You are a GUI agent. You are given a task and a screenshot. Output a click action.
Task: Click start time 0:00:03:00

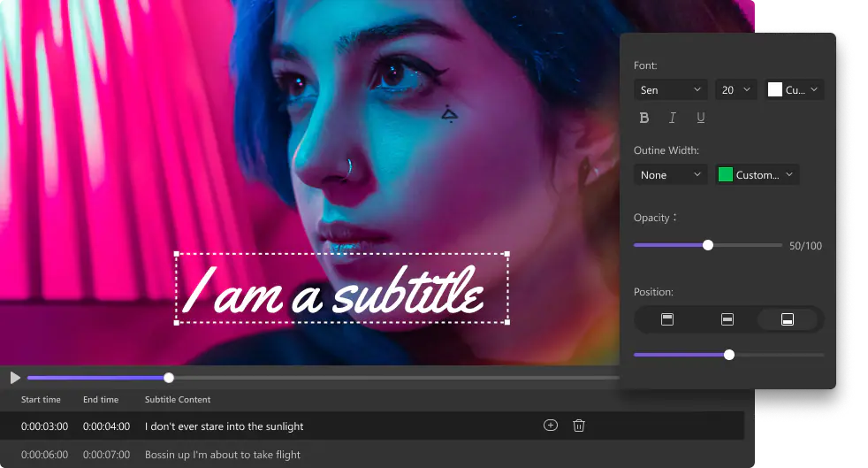(x=44, y=426)
